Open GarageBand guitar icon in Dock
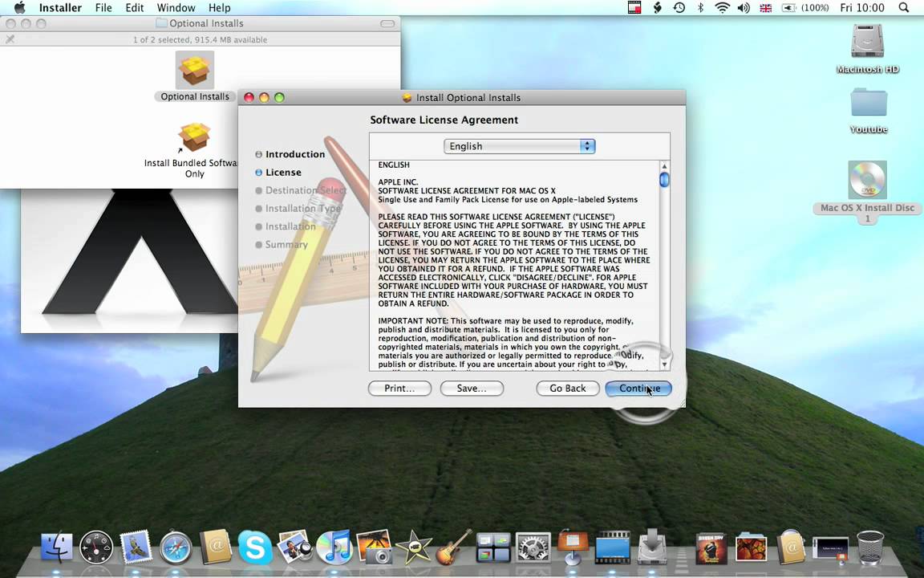Viewport: 924px width, 578px height. tap(453, 547)
